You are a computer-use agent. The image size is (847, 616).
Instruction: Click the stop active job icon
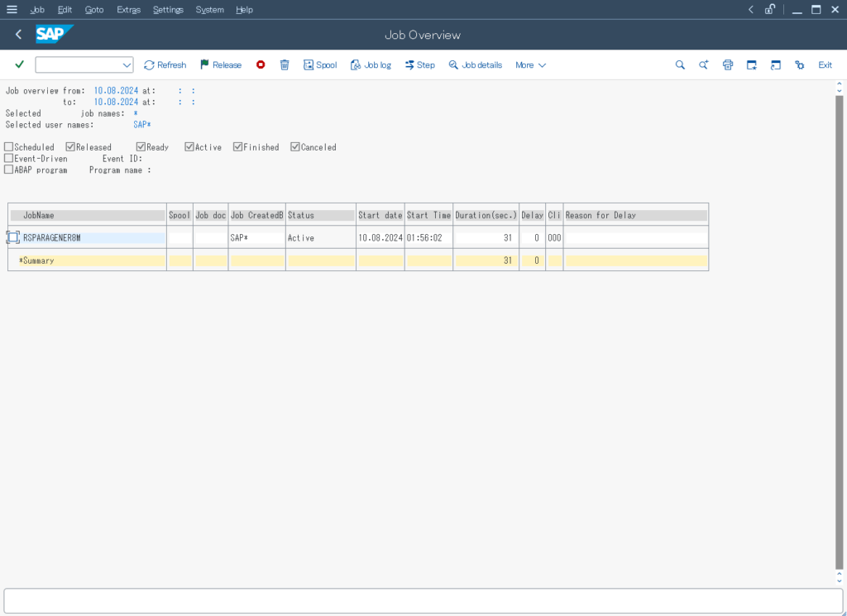point(260,64)
